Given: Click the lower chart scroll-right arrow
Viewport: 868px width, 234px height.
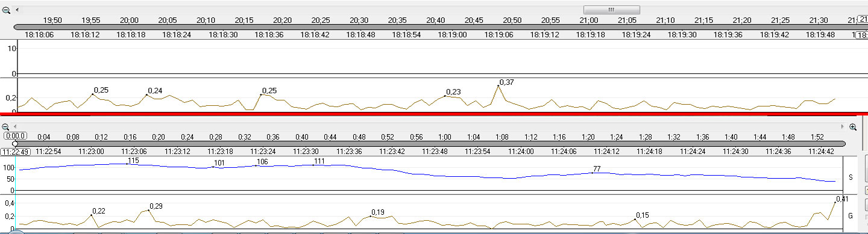Looking at the screenshot, I should [843, 127].
